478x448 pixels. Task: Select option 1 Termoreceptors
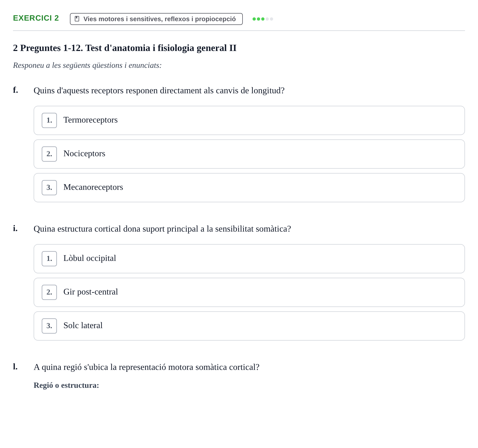pyautogui.click(x=249, y=120)
